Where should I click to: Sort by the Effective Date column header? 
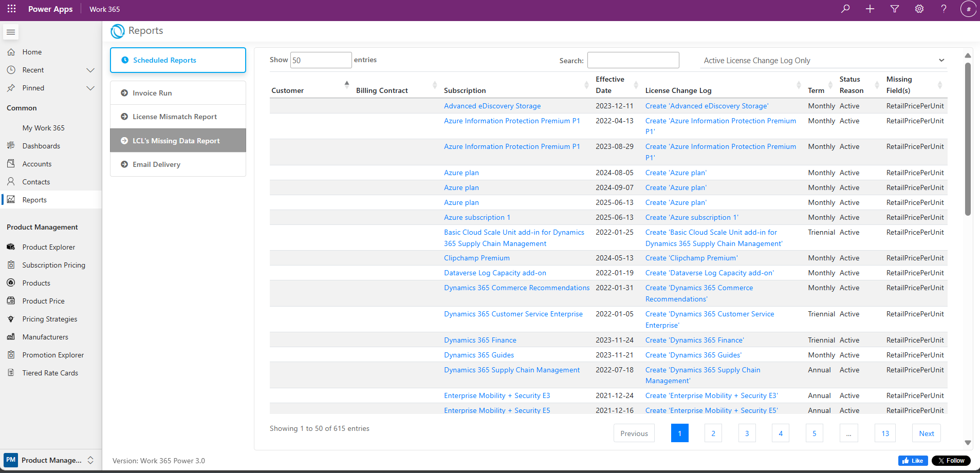(616, 85)
